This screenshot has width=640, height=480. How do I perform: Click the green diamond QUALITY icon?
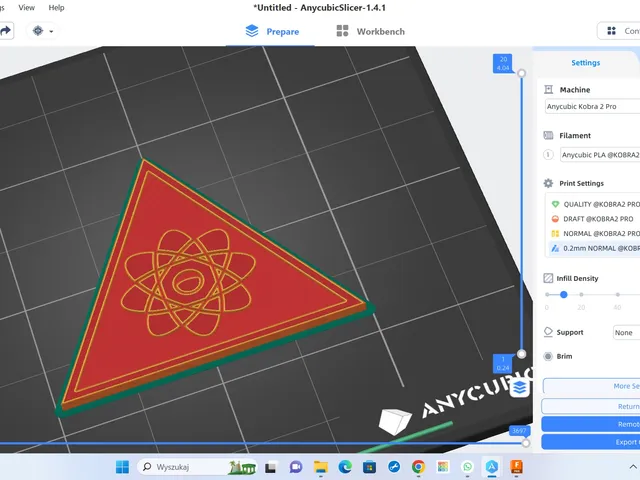pyautogui.click(x=555, y=204)
